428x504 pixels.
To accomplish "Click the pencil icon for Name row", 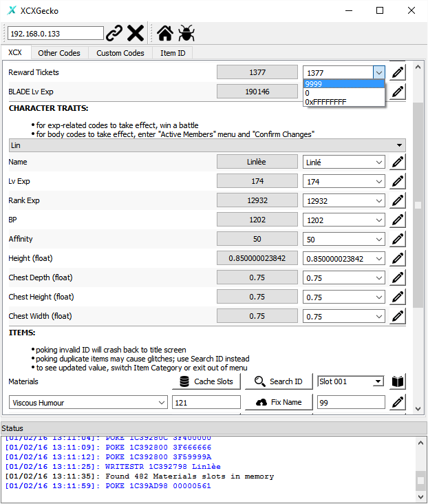I will click(x=398, y=162).
